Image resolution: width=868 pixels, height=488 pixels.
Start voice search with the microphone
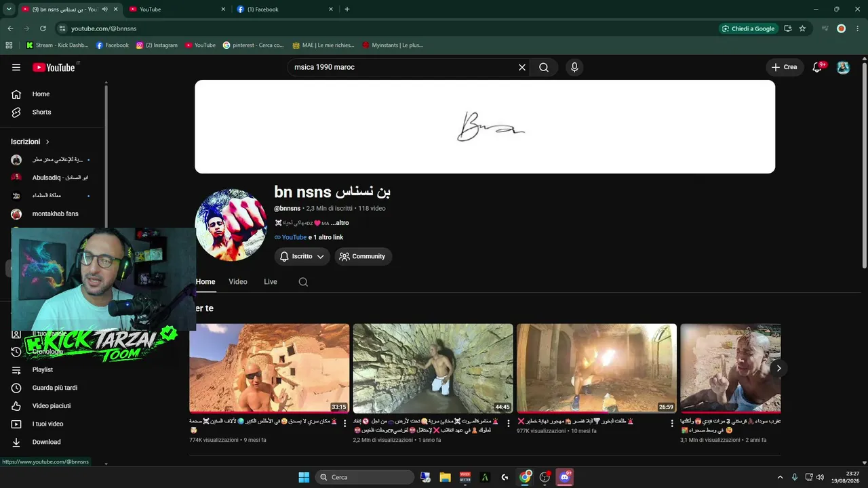point(574,67)
